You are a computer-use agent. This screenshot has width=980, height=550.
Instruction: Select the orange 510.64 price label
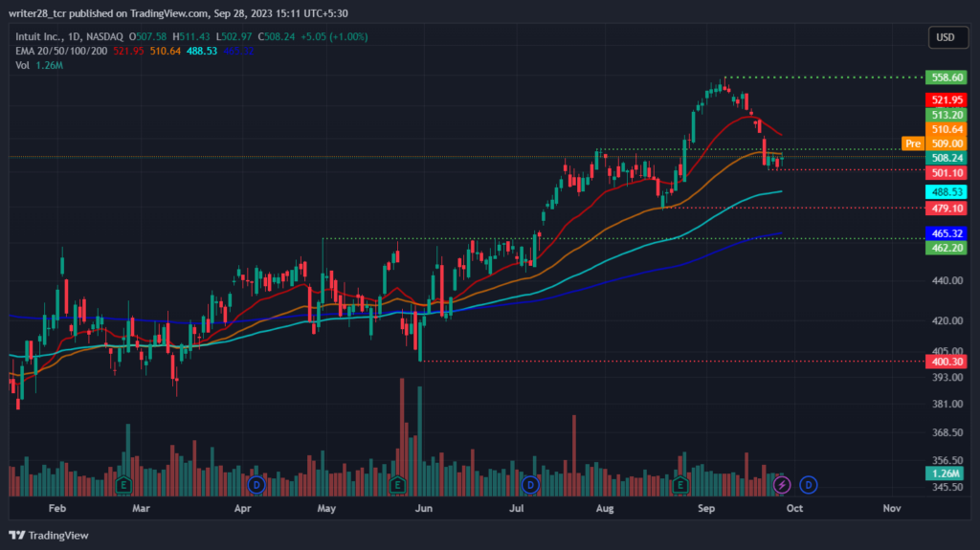pos(947,129)
